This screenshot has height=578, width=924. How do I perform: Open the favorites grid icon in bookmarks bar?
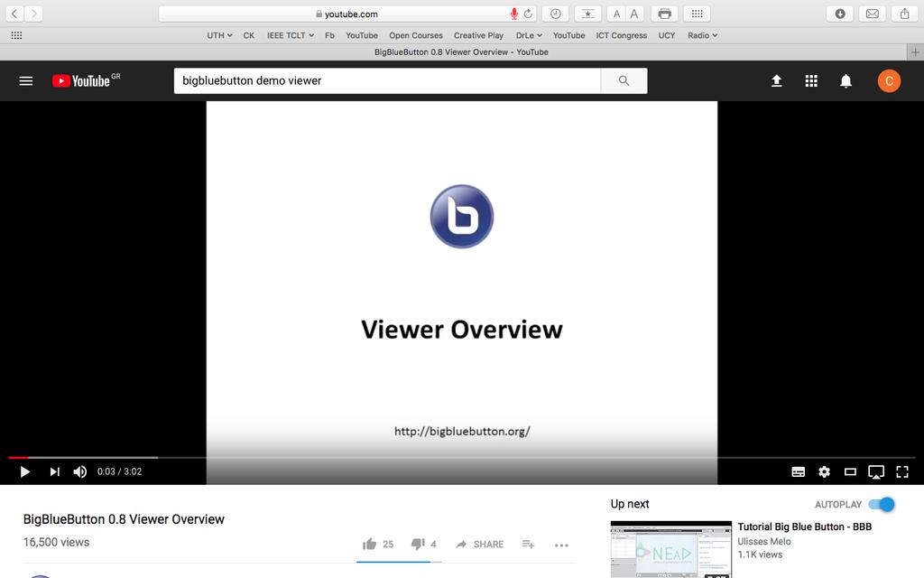coord(16,35)
